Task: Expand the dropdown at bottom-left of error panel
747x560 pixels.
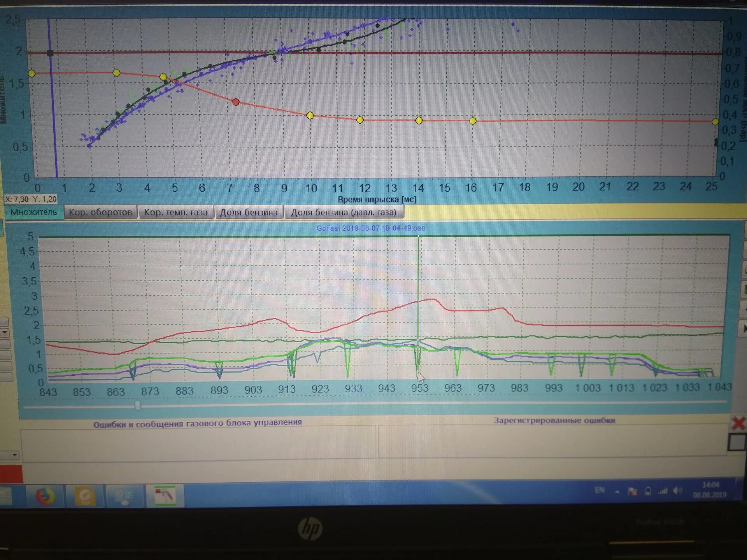Action: (14, 455)
